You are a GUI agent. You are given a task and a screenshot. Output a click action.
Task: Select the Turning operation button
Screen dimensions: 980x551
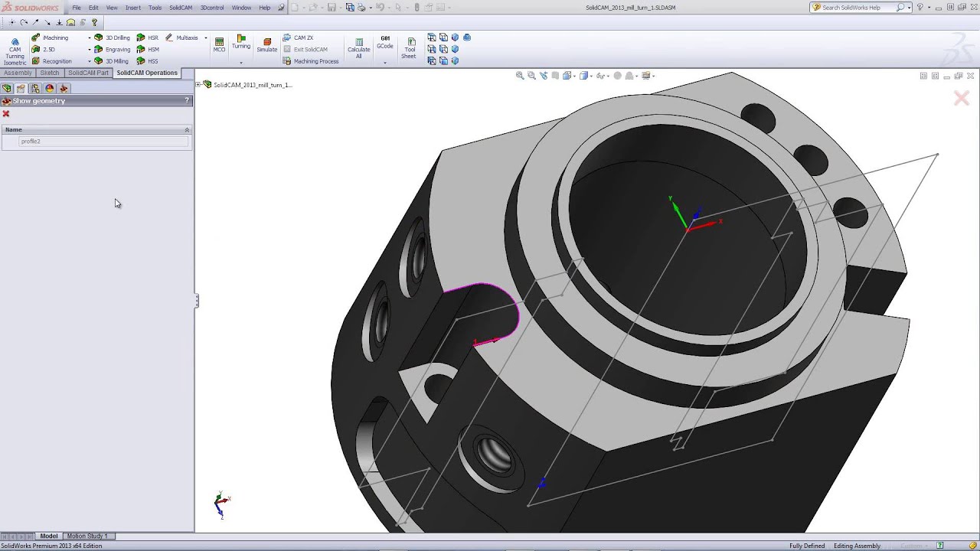click(x=241, y=42)
